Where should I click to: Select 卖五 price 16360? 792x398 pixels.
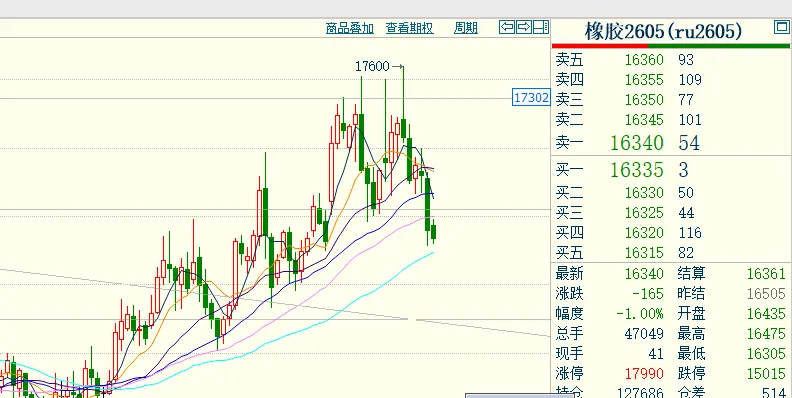tap(644, 60)
